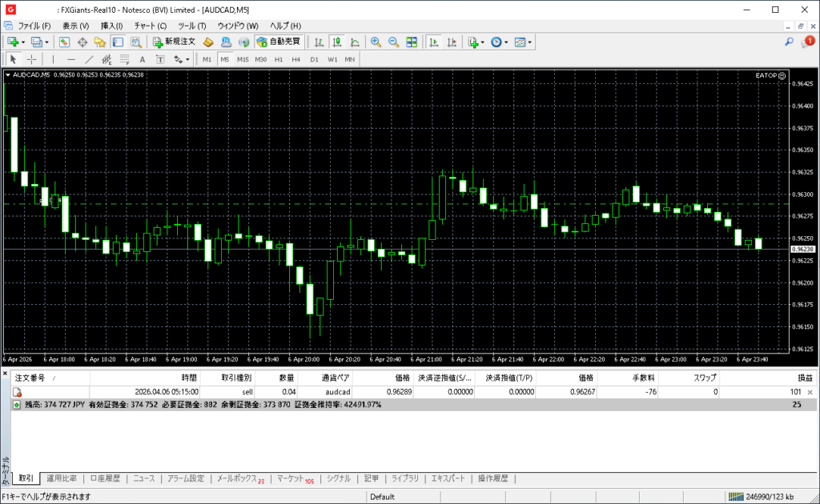Open the indicators list dropdown
820x504 pixels.
click(x=482, y=42)
